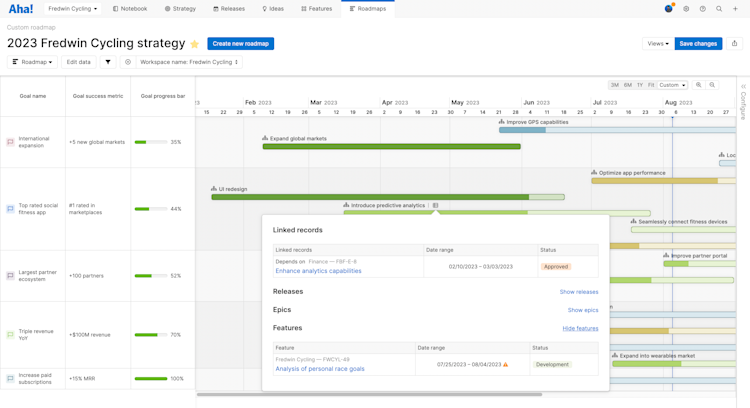The image size is (750, 408).
Task: Click the Aha! logo
Action: [21, 9]
